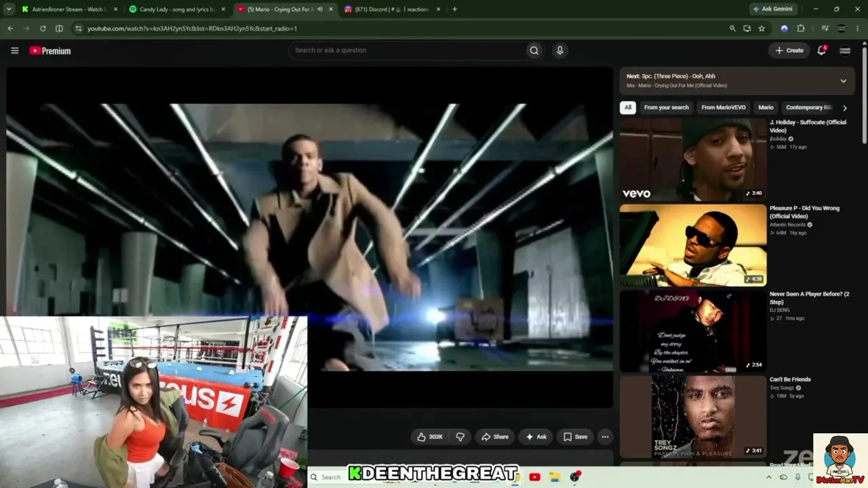Open the J. Holiday - Suffocate title link
Screen dimensions: 868x488
pos(808,126)
